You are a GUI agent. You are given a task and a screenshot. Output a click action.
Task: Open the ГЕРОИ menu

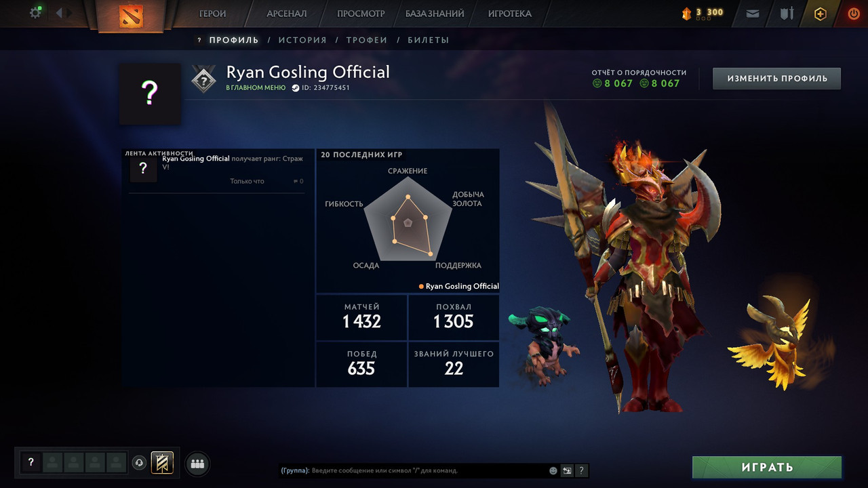tap(212, 14)
